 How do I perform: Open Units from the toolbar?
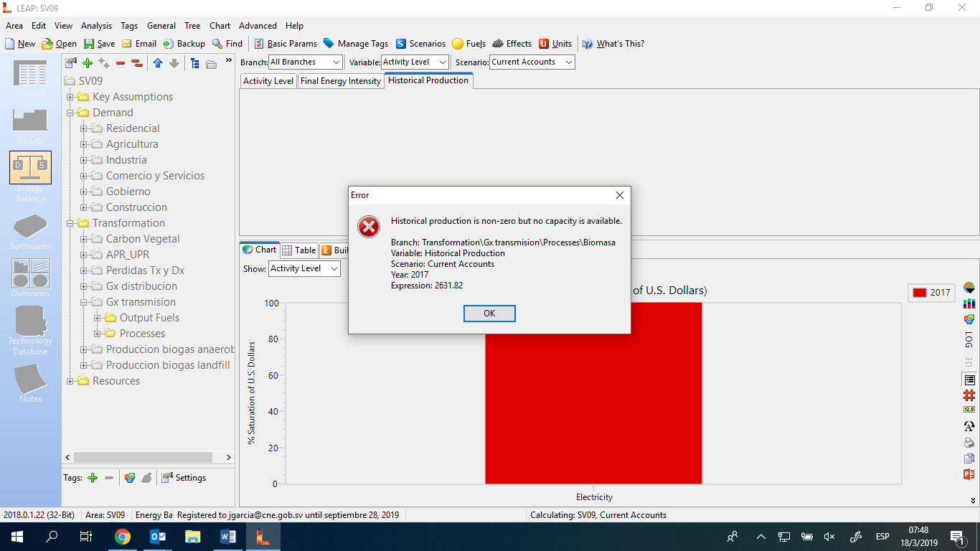[555, 44]
